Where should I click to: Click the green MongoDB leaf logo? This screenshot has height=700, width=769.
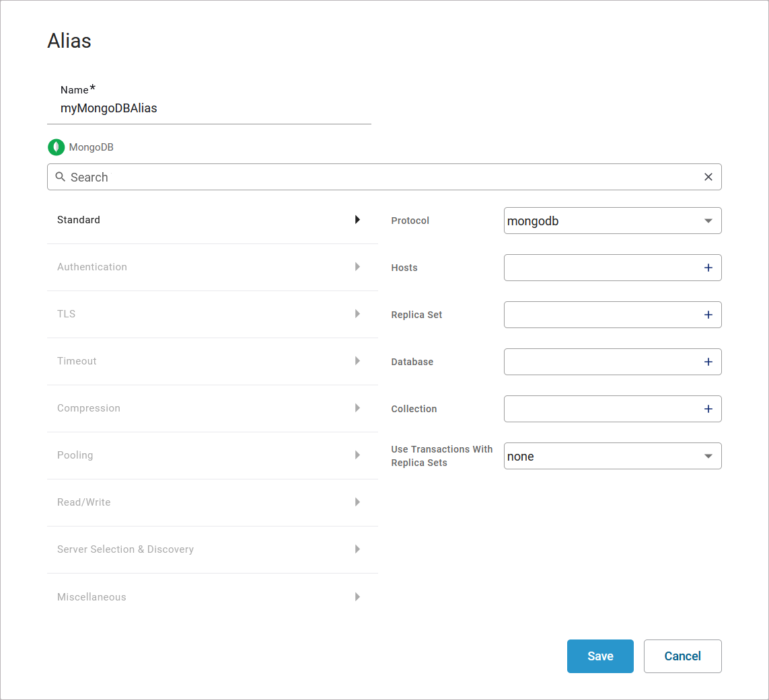click(56, 147)
